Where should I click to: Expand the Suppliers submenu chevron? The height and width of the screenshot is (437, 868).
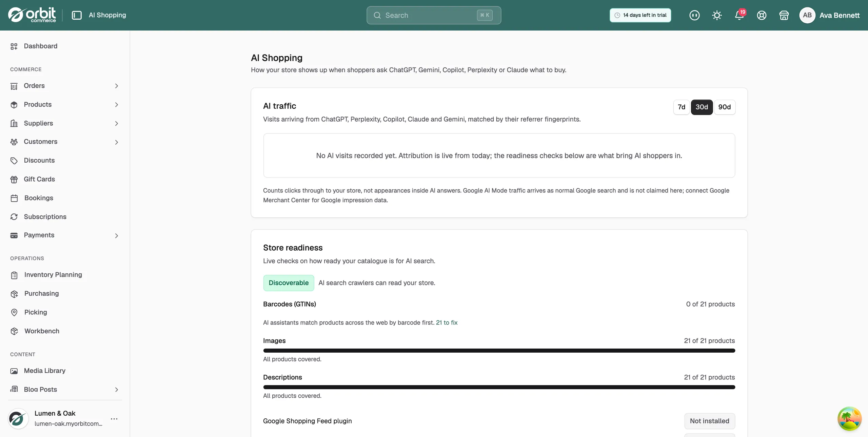coord(116,123)
